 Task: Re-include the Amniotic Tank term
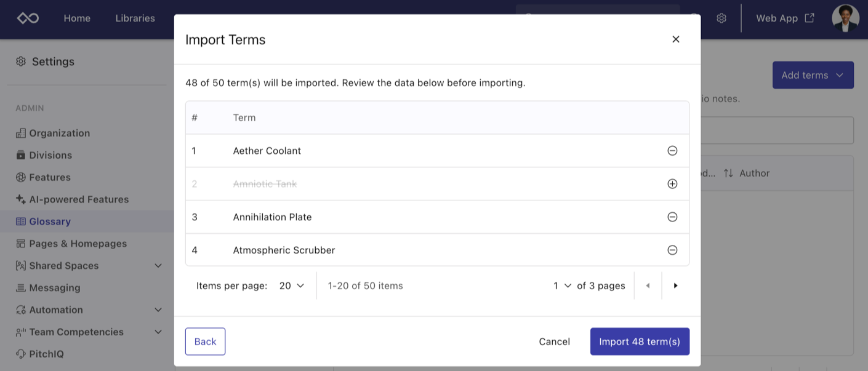pos(672,184)
